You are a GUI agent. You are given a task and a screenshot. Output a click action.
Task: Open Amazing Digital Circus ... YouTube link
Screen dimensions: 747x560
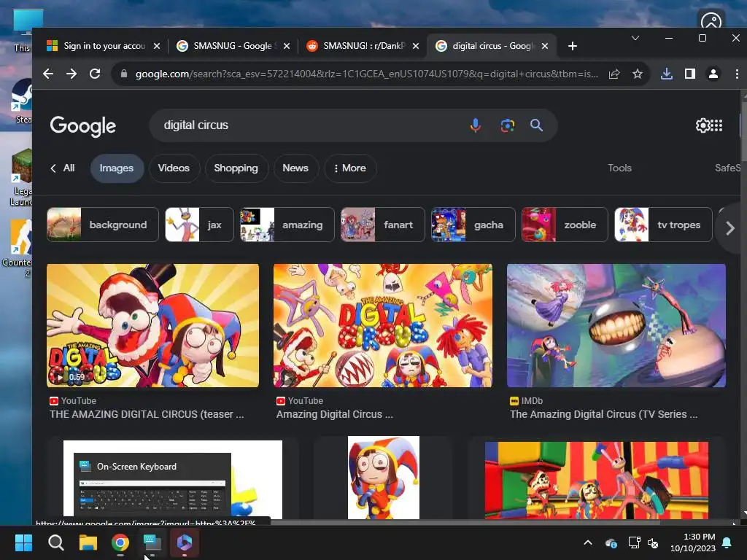tap(334, 414)
